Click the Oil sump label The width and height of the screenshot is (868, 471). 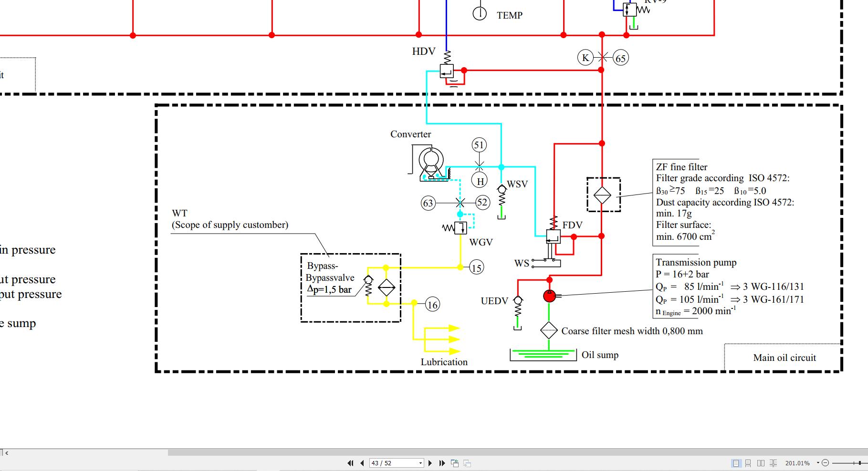600,355
